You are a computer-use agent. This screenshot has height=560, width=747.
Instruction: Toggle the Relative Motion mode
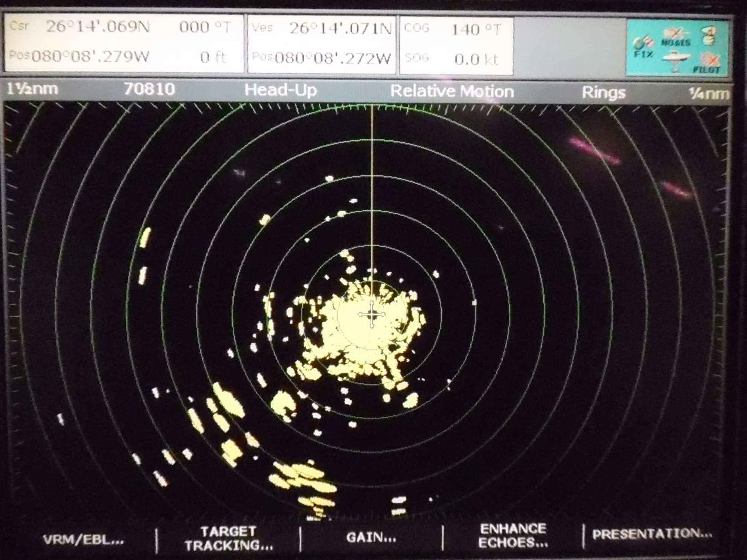452,91
